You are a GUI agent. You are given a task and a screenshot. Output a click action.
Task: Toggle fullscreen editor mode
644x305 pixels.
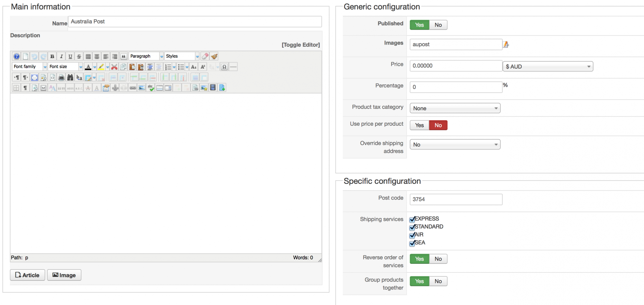pos(34,77)
